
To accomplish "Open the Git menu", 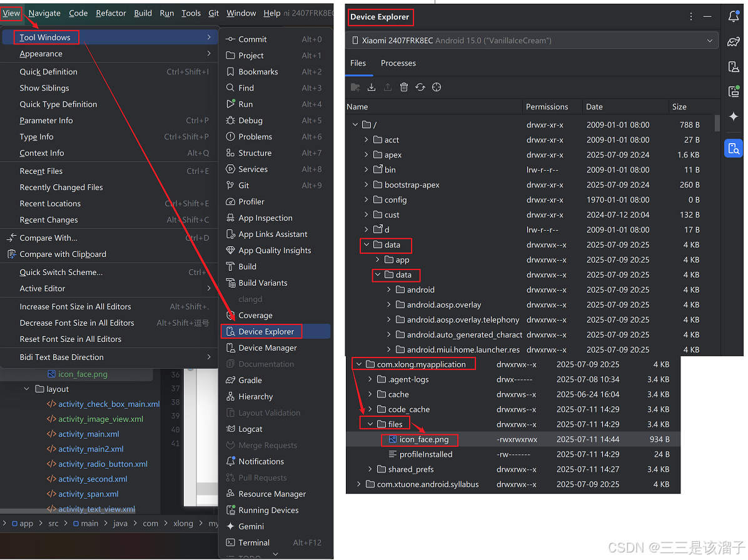I will (x=214, y=13).
